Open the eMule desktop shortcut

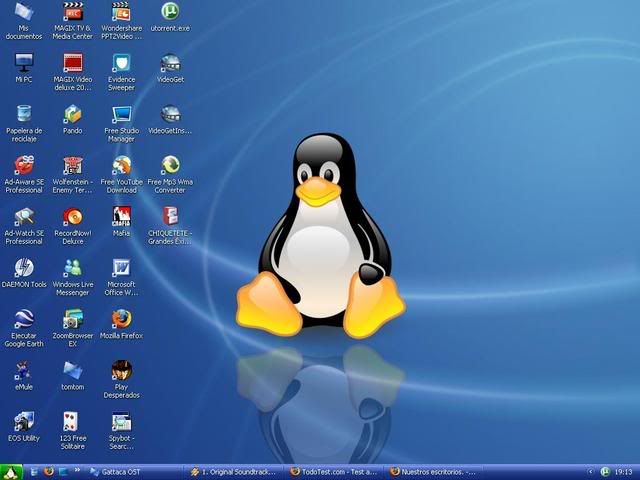[x=24, y=370]
